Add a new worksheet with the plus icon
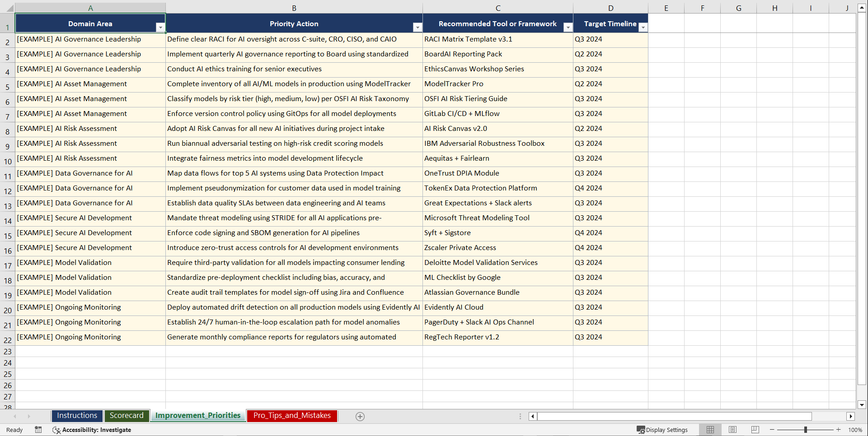The width and height of the screenshot is (868, 436). tap(360, 416)
